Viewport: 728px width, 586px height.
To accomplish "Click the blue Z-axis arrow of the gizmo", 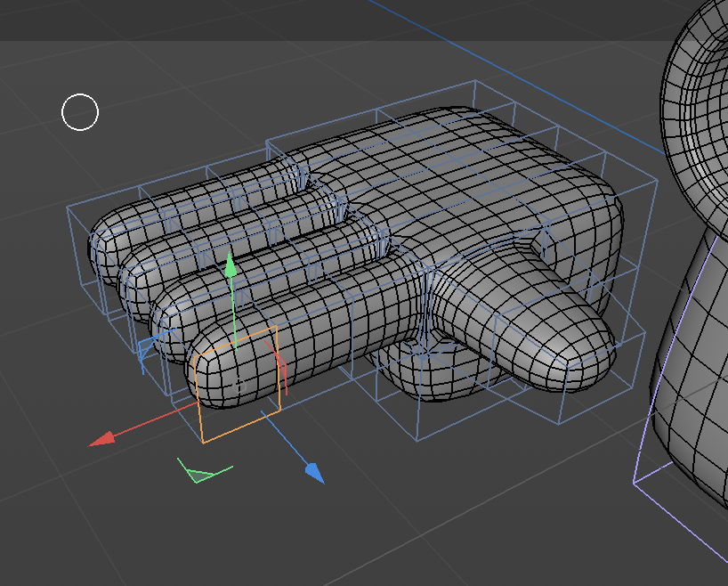I will pos(315,473).
